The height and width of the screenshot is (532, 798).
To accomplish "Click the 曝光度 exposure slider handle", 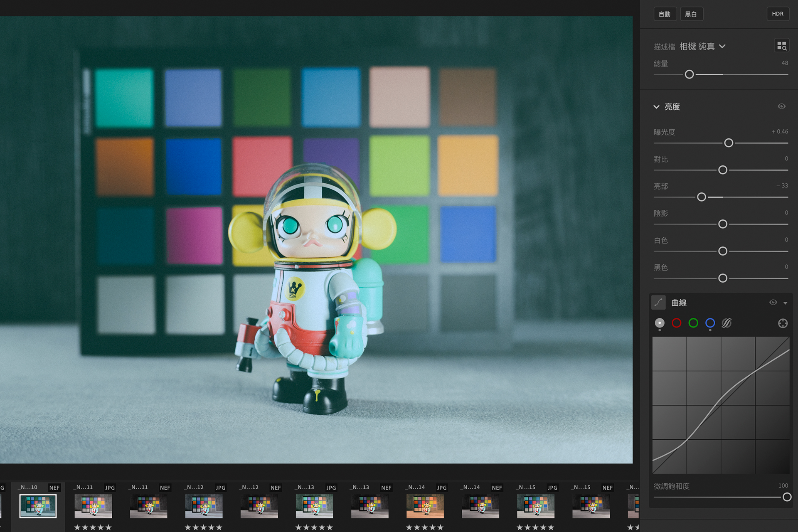I will [729, 143].
